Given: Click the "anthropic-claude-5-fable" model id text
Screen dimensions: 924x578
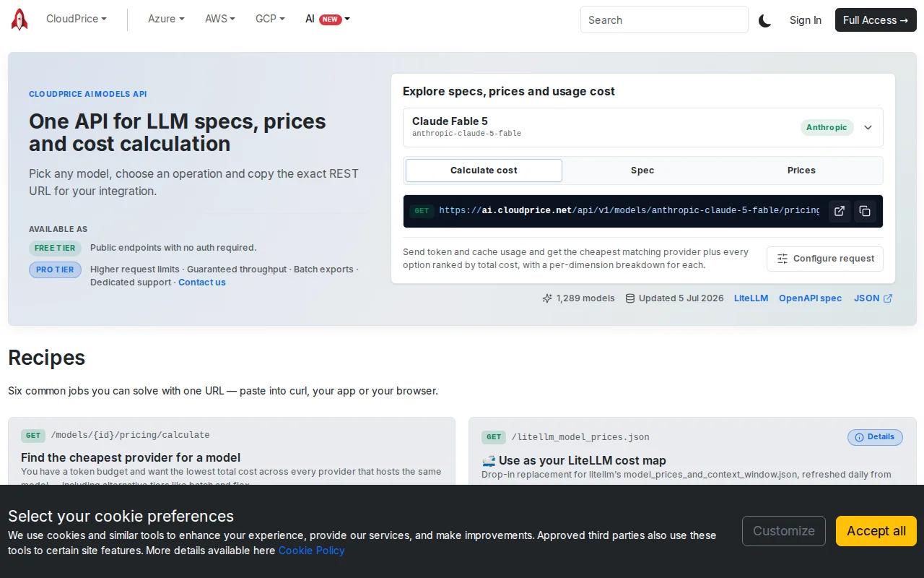Looking at the screenshot, I should coord(466,134).
